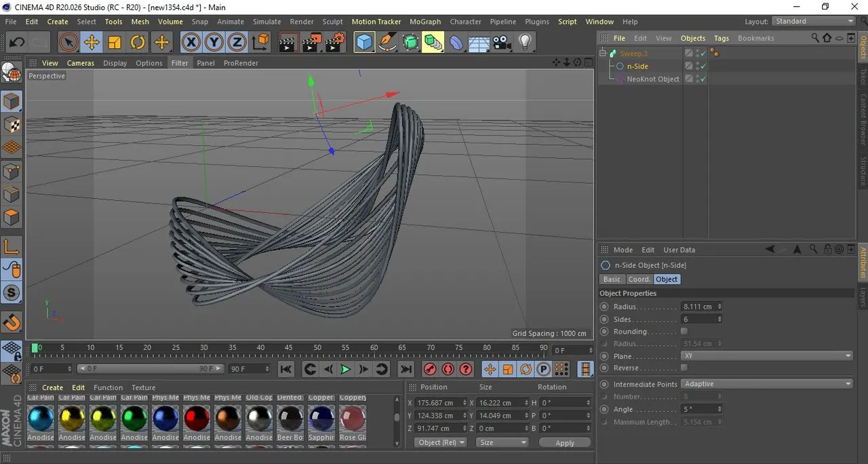The height and width of the screenshot is (464, 868).
Task: Toggle the Y-axis lock
Action: tap(214, 43)
